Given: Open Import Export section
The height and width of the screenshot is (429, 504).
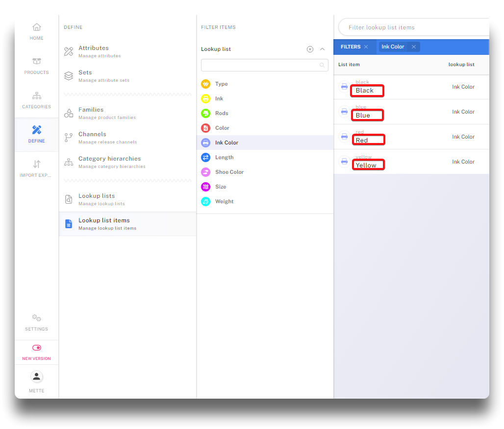Looking at the screenshot, I should click(x=36, y=168).
